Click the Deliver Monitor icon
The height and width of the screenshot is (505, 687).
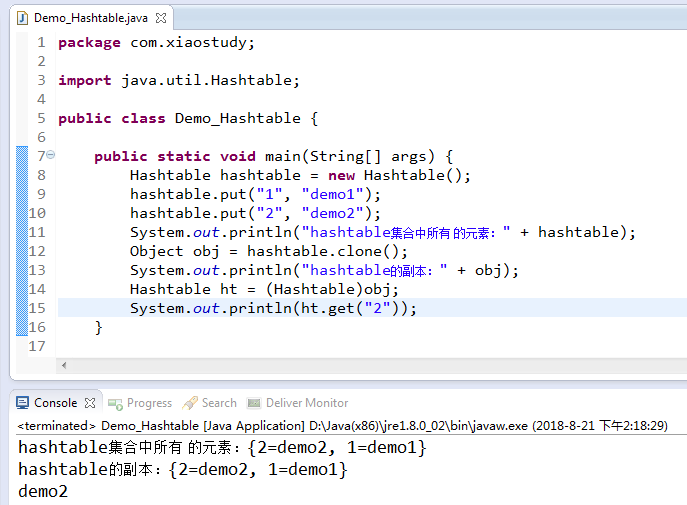(x=254, y=403)
